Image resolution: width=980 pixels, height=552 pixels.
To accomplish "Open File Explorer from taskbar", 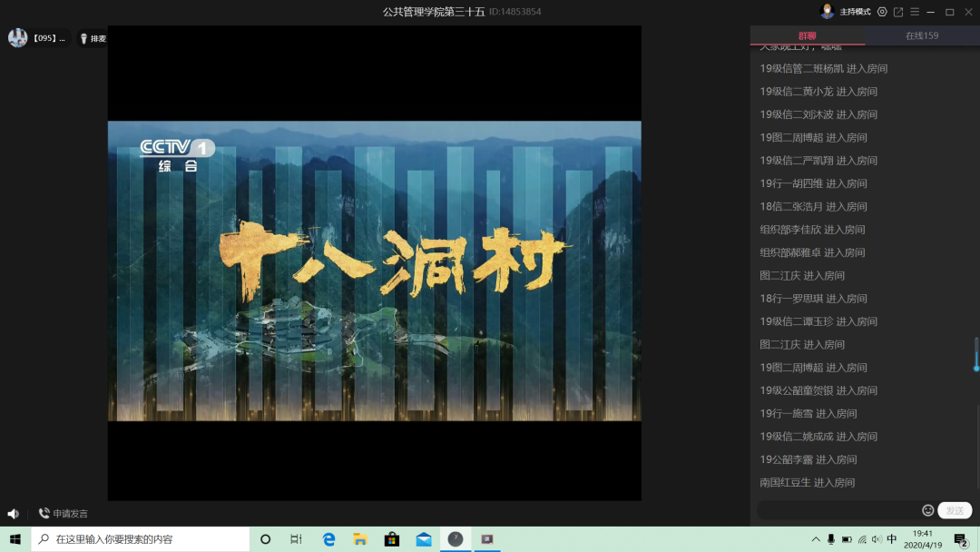I will (360, 539).
